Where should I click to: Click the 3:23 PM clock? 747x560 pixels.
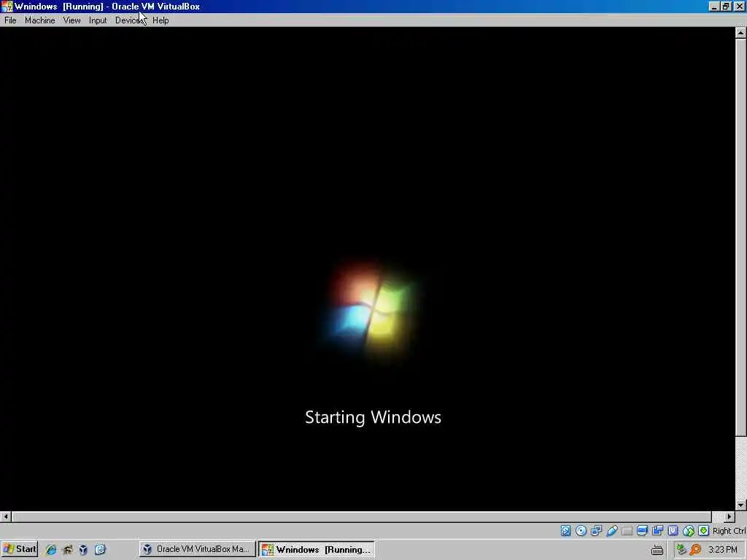pos(723,550)
